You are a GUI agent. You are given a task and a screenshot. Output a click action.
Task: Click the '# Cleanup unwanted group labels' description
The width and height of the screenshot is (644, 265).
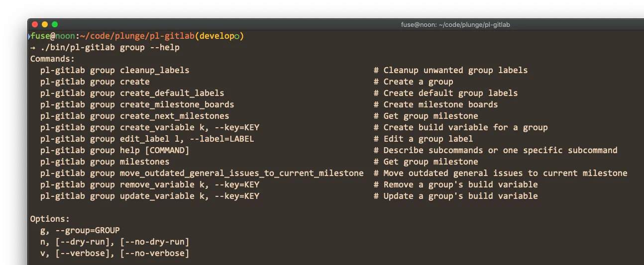pos(451,71)
